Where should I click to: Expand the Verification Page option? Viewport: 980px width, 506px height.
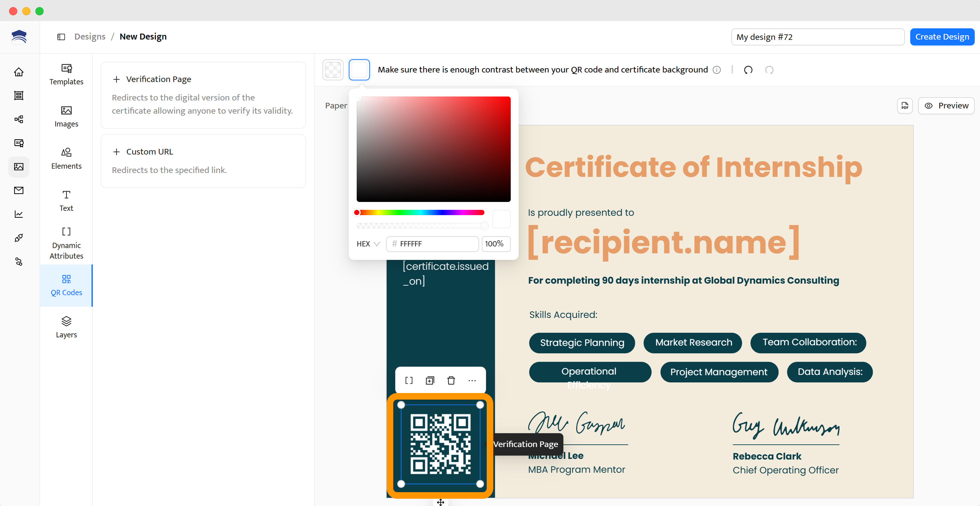click(x=159, y=79)
